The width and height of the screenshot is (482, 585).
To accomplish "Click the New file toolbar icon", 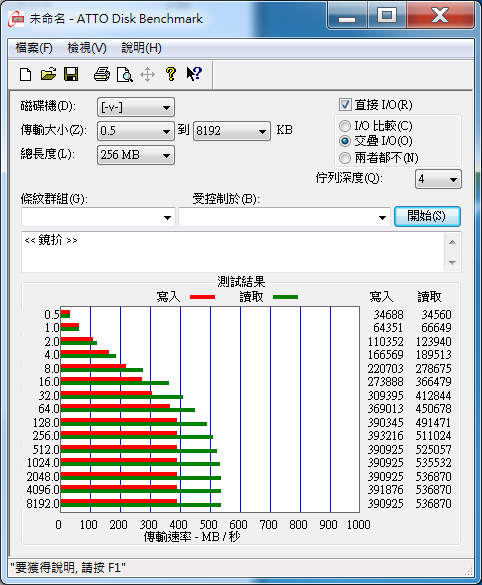I will tap(25, 74).
